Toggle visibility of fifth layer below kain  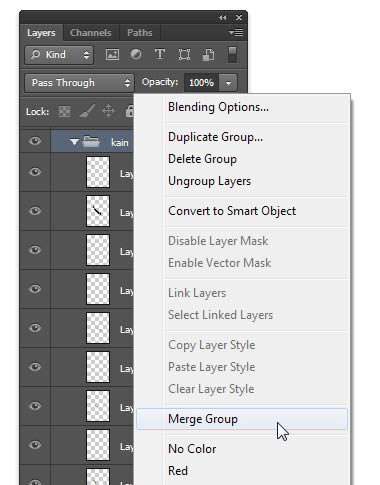(35, 328)
